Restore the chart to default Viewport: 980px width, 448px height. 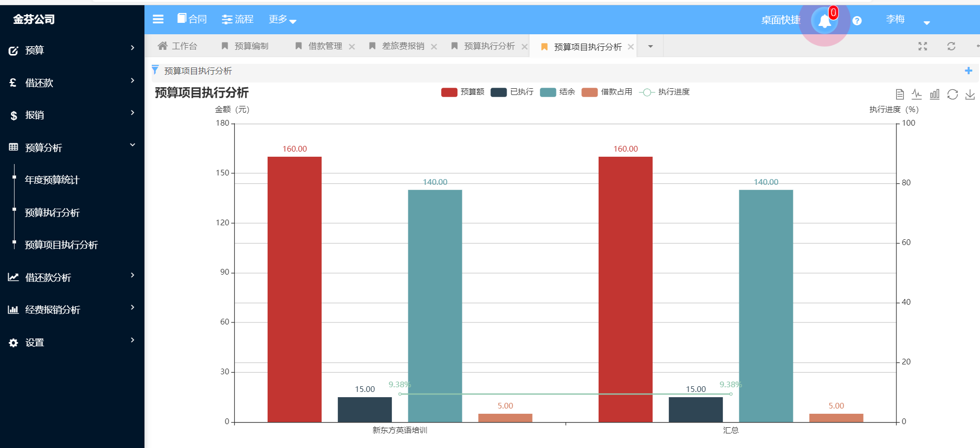pos(952,94)
